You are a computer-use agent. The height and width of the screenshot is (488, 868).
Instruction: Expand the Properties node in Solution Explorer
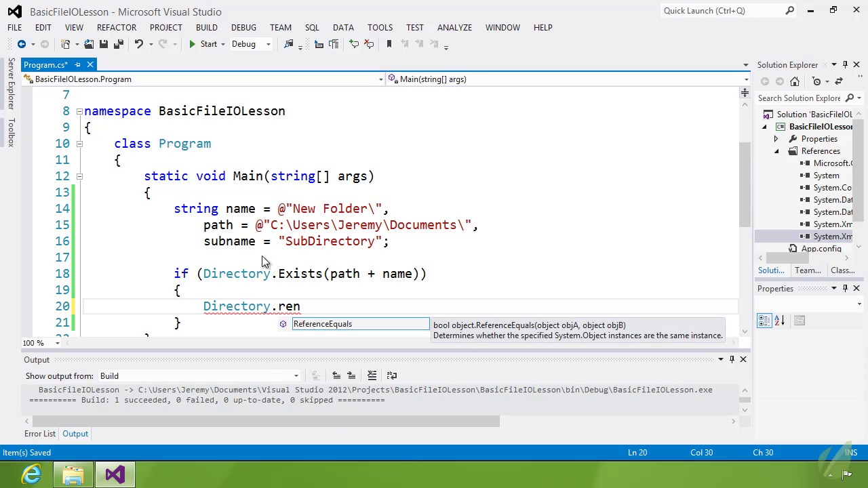(x=776, y=139)
